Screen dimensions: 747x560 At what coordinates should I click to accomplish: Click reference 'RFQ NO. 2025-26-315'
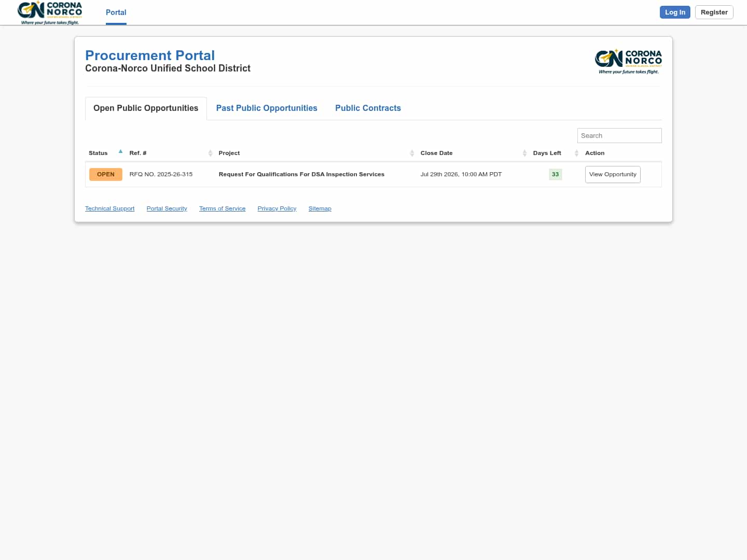click(161, 175)
